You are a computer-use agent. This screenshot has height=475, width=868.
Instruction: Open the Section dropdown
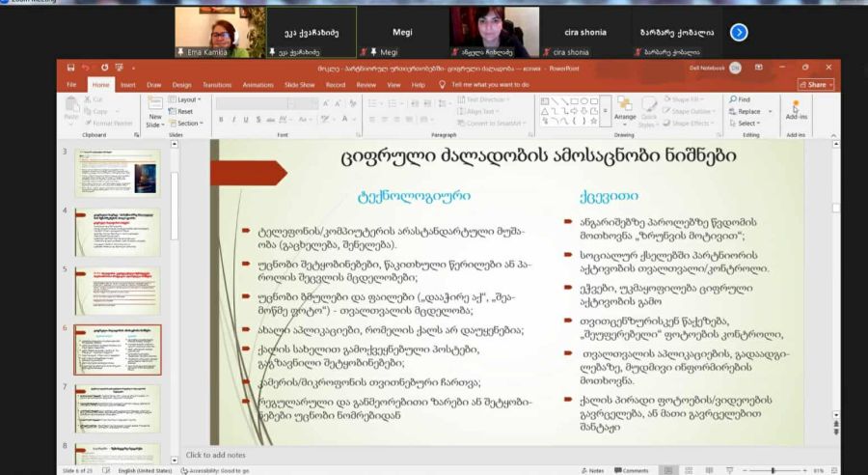tap(188, 124)
